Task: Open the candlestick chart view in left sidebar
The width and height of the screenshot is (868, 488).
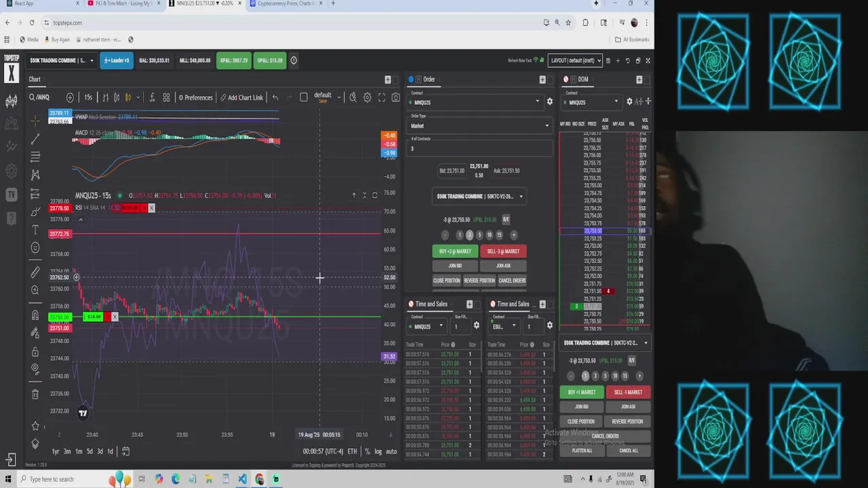Action: click(x=11, y=102)
